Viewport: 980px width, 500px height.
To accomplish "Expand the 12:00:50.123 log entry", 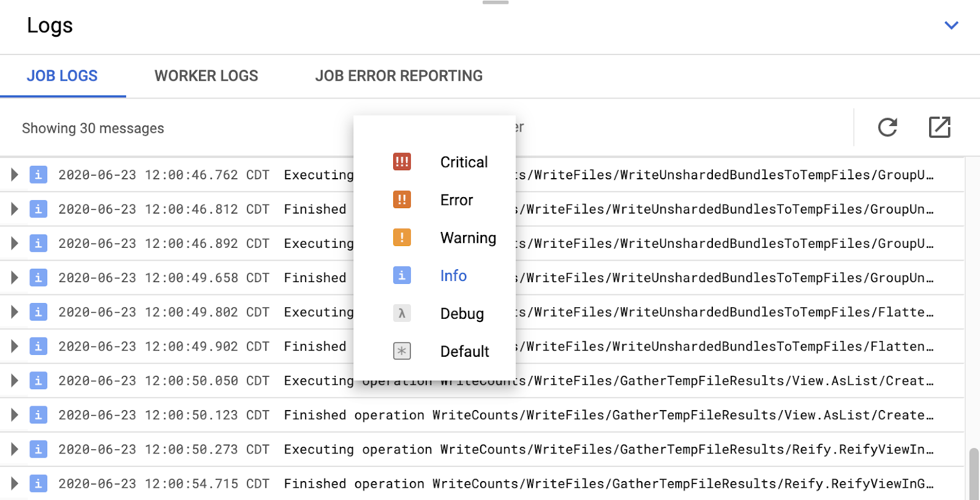I will click(14, 415).
